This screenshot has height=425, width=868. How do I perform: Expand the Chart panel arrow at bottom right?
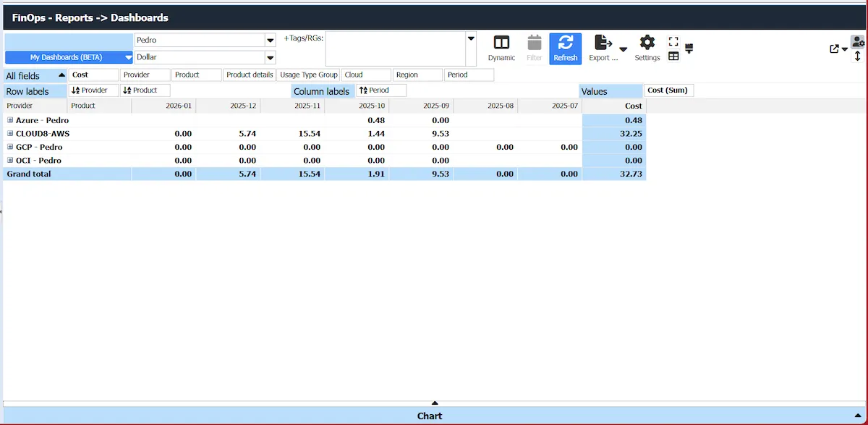tap(857, 416)
